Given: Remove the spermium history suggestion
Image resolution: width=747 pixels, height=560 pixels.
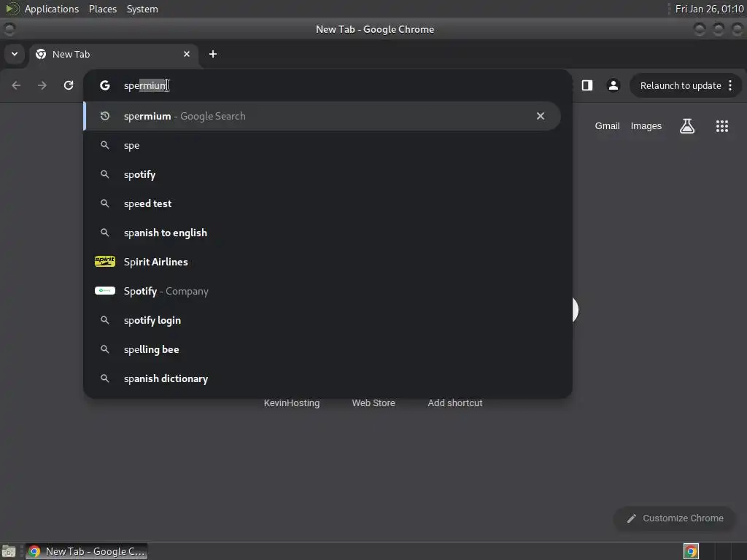Looking at the screenshot, I should [541, 116].
